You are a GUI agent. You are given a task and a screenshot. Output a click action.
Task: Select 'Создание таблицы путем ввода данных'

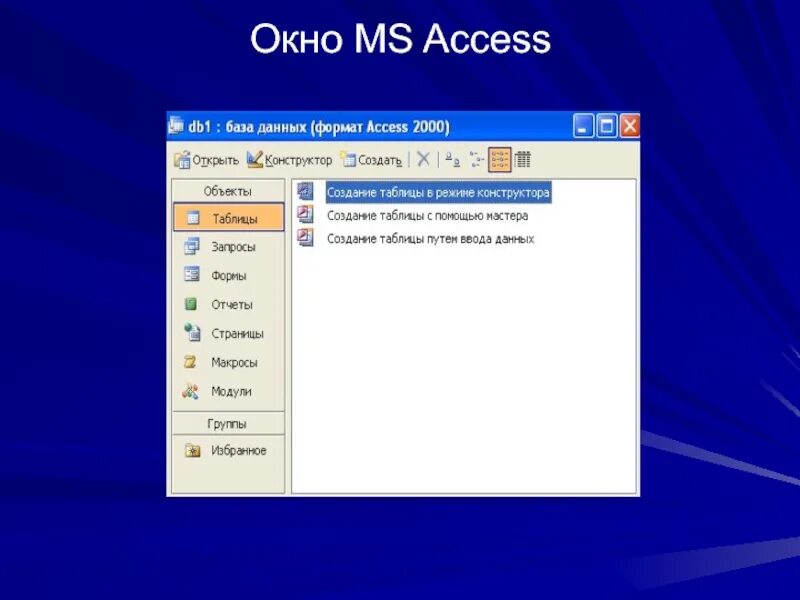pyautogui.click(x=431, y=239)
